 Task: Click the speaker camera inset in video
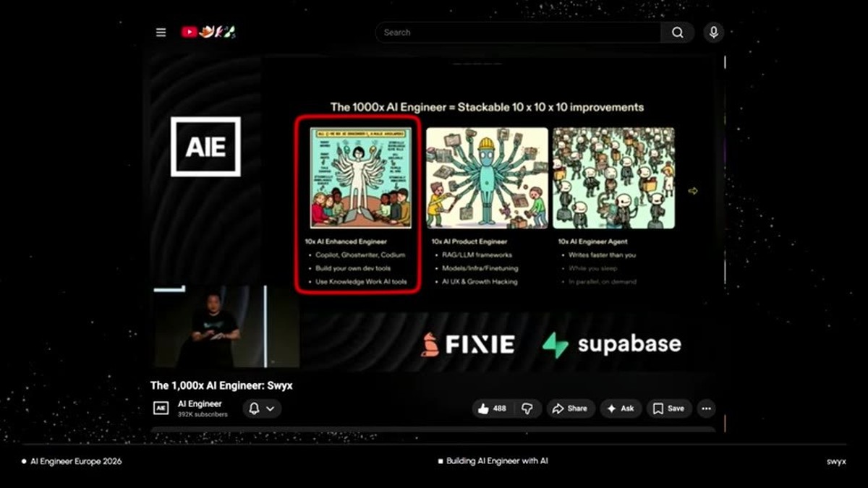click(x=226, y=327)
